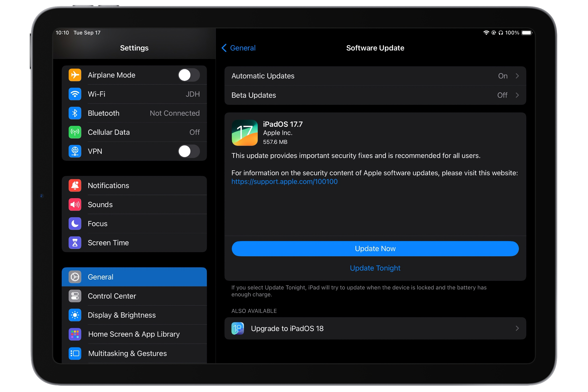588x392 pixels.
Task: Tap the green Cellular Data icon
Action: click(75, 132)
